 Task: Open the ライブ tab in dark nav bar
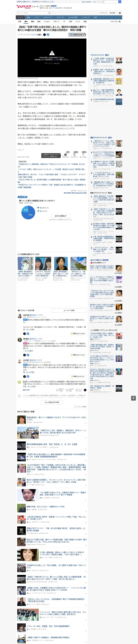(x=37, y=17)
